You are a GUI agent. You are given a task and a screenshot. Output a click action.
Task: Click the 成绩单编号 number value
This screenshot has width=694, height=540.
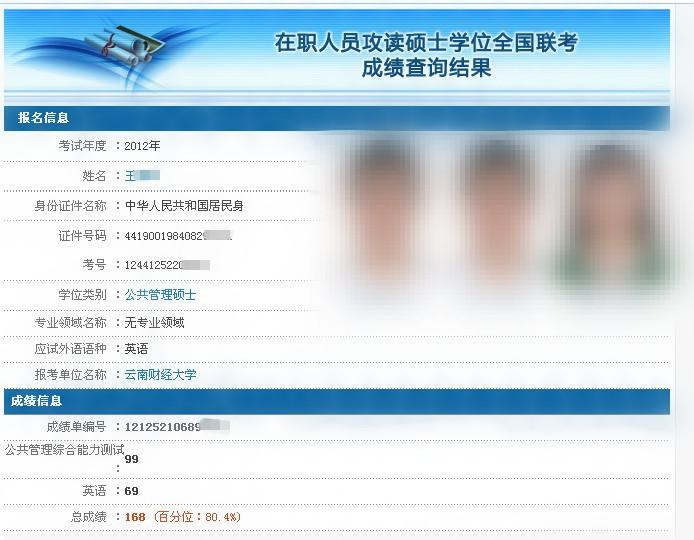click(x=177, y=427)
